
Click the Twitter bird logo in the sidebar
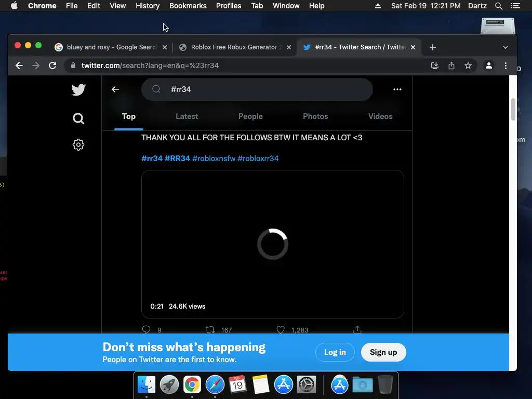coord(78,90)
